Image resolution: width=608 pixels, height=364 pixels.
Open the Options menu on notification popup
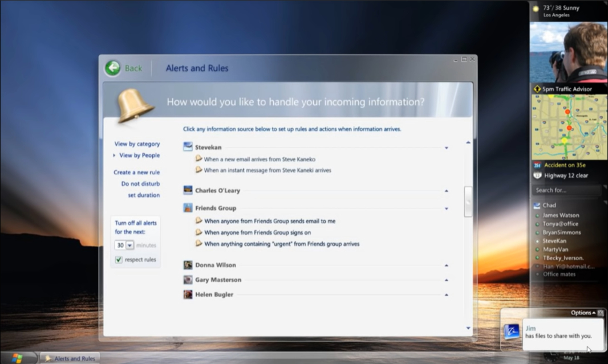[583, 313]
